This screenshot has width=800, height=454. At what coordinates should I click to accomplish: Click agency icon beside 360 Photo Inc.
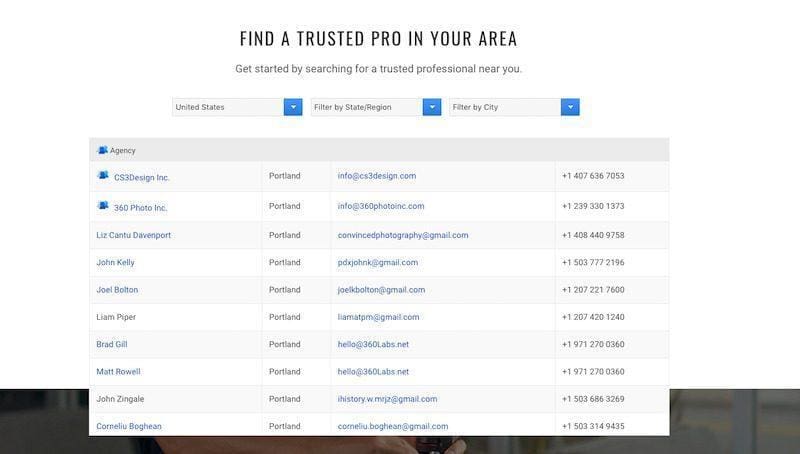coord(102,206)
